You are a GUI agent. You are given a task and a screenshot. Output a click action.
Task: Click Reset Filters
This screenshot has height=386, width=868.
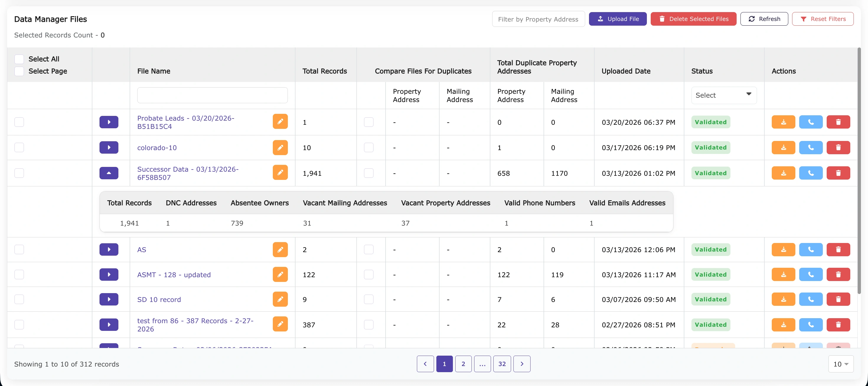823,19
